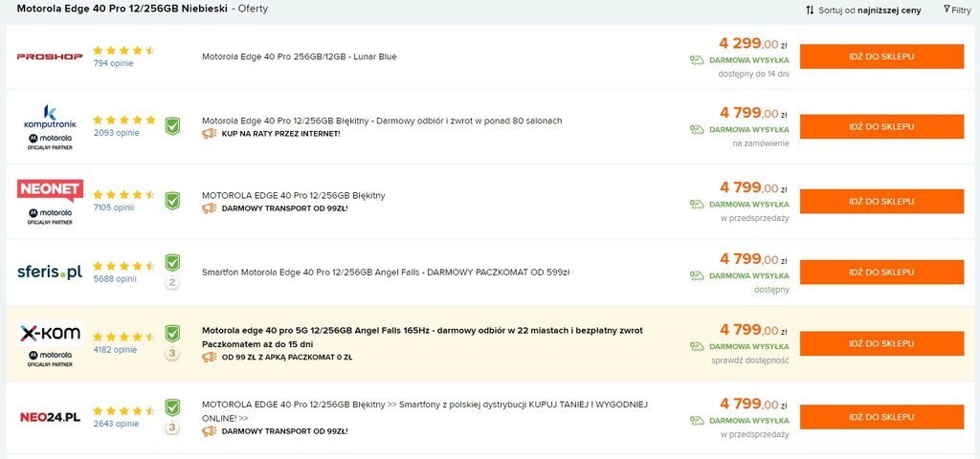Click IDŹ DO SKLEPU for Komputronik offer
Image resolution: width=980 pixels, height=459 pixels.
(881, 127)
